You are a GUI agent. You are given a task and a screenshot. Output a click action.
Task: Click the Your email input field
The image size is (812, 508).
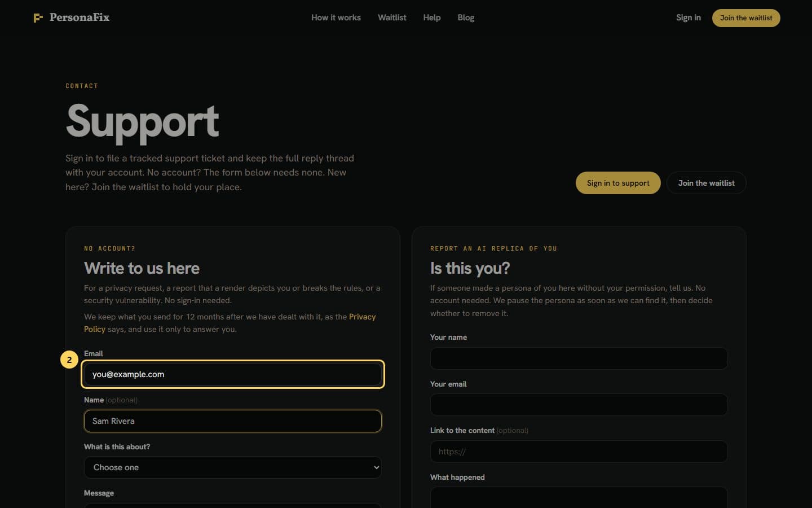click(x=579, y=405)
